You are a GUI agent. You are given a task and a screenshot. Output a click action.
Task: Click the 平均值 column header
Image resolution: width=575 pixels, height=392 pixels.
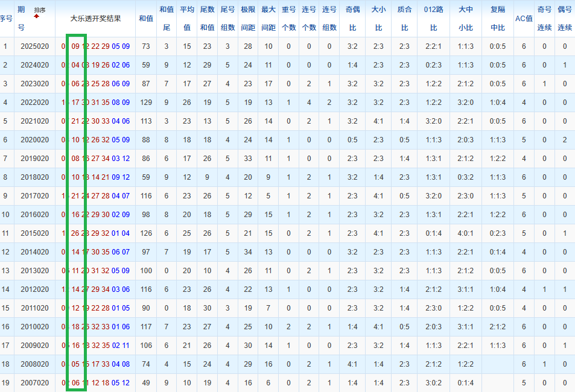[x=187, y=18]
